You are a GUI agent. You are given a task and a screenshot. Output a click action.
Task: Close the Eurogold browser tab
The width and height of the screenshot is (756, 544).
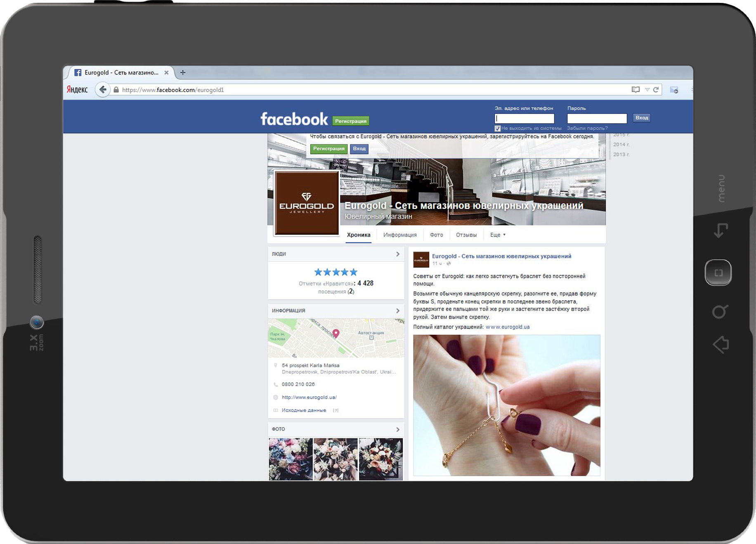tap(166, 72)
